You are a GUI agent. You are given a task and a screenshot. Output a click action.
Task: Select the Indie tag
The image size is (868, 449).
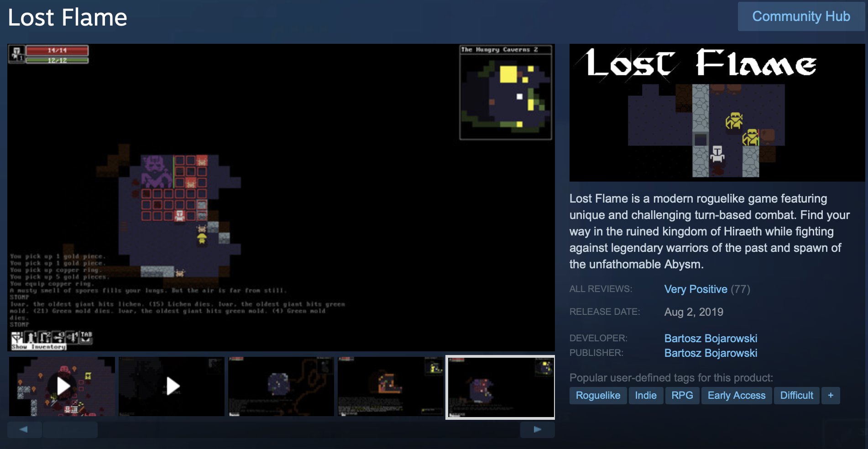point(646,396)
